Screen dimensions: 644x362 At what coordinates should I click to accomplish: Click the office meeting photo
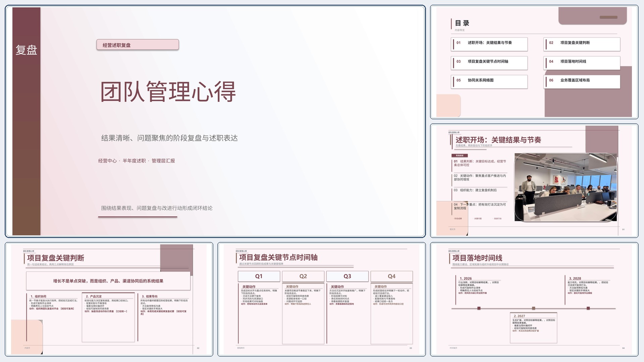[566, 187]
